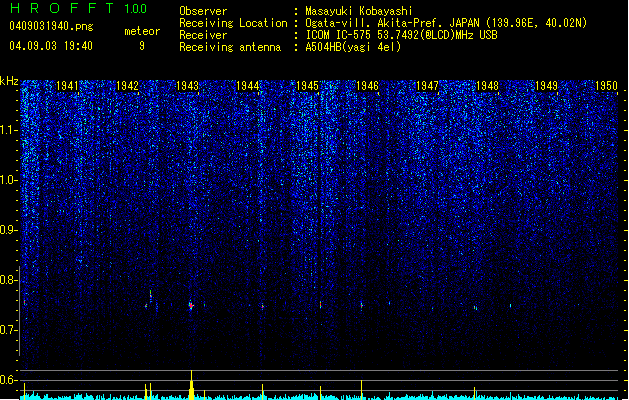Image resolution: width=629 pixels, height=400 pixels.
Task: Click the Receiving antenna label
Action: click(230, 47)
